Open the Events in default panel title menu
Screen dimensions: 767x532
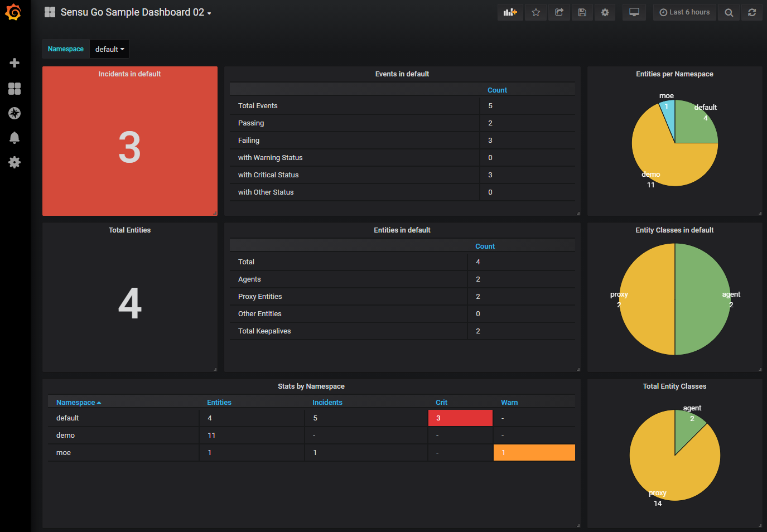coord(402,74)
